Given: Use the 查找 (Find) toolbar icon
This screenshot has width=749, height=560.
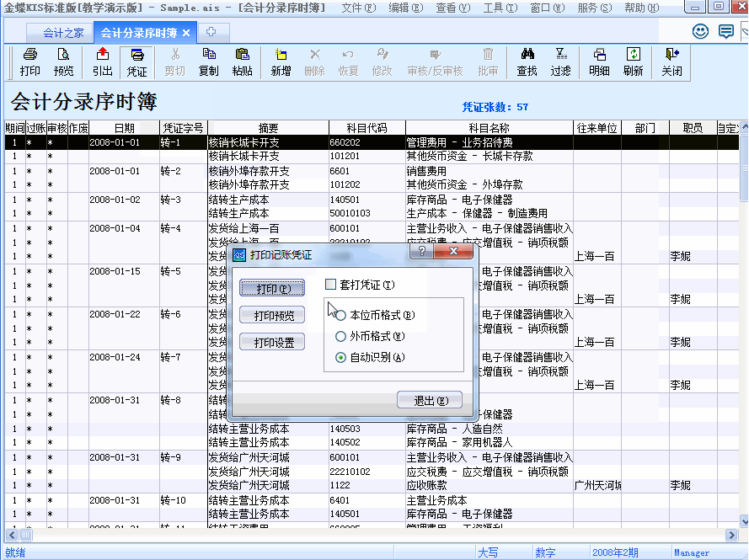Looking at the screenshot, I should [526, 63].
